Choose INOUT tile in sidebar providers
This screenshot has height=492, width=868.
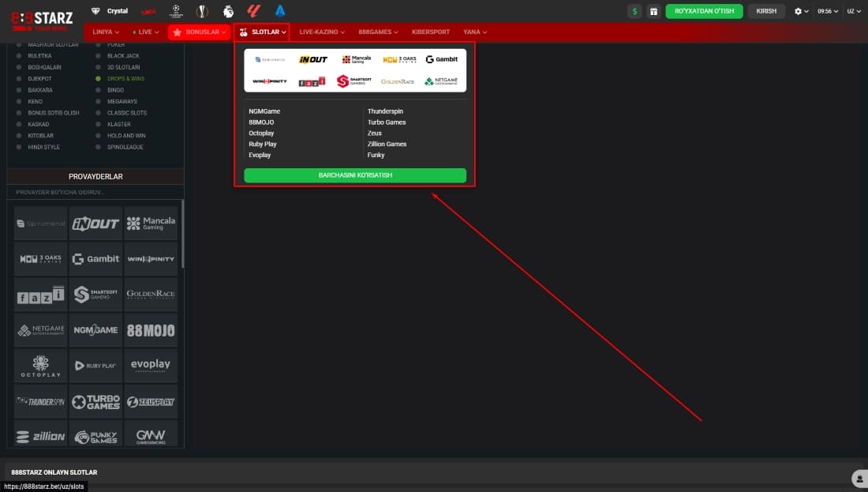(x=95, y=223)
